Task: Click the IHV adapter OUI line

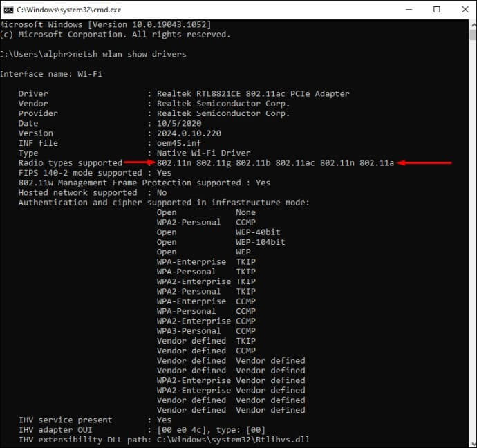Action: point(142,430)
